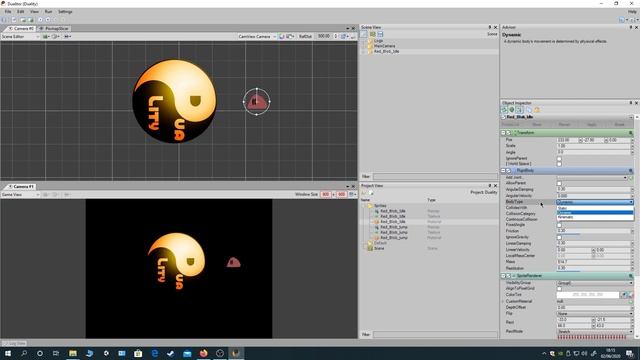Click the ColorTint eyedropper icon
The image size is (640, 360).
pos(624,295)
